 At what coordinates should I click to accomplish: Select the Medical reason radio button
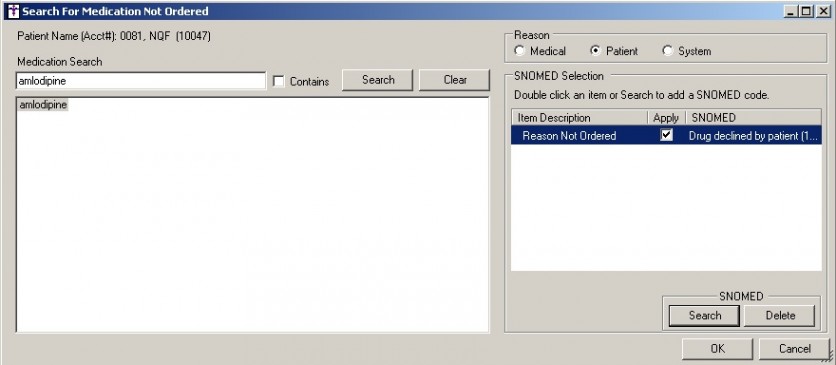(519, 51)
